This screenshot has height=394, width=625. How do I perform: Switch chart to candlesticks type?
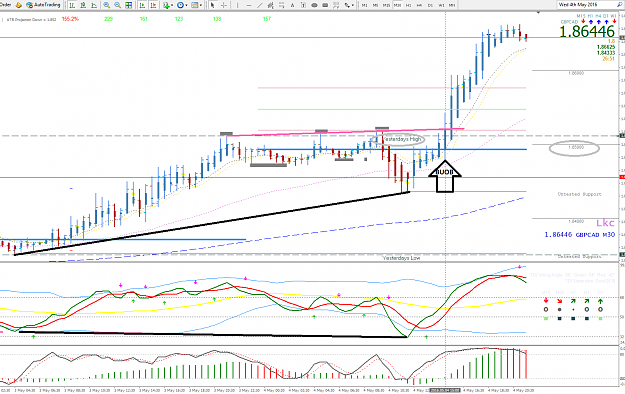click(x=83, y=5)
